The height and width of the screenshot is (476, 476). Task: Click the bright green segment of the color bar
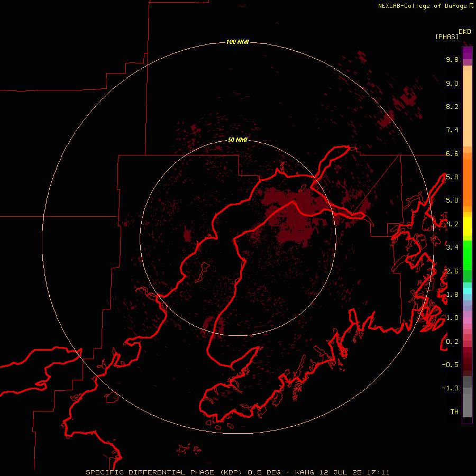(x=467, y=255)
